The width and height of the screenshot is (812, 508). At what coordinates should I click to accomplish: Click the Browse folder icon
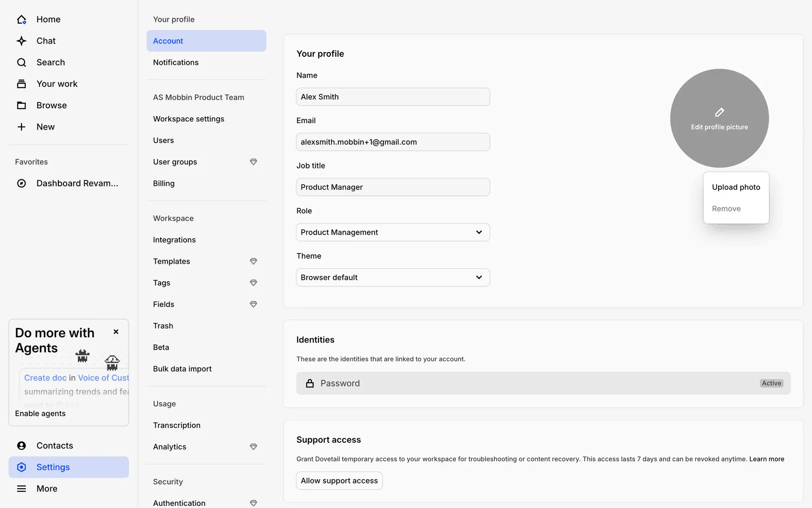[x=22, y=105]
